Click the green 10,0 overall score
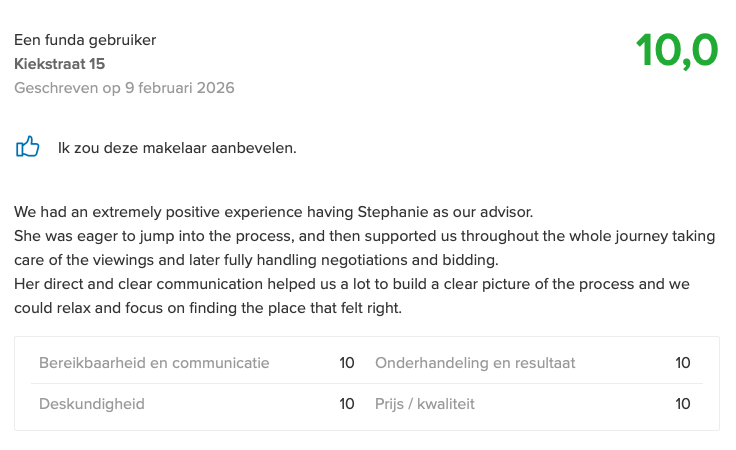This screenshot has width=736, height=450. click(676, 51)
